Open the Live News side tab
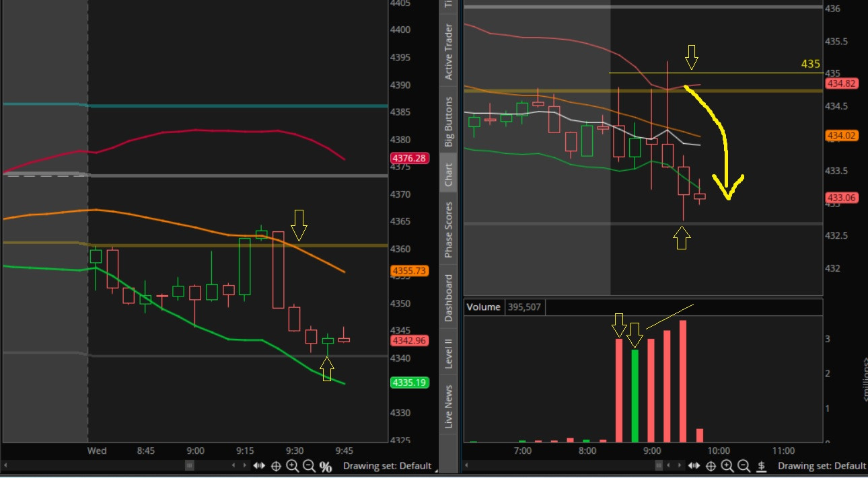868x478 pixels. point(448,407)
